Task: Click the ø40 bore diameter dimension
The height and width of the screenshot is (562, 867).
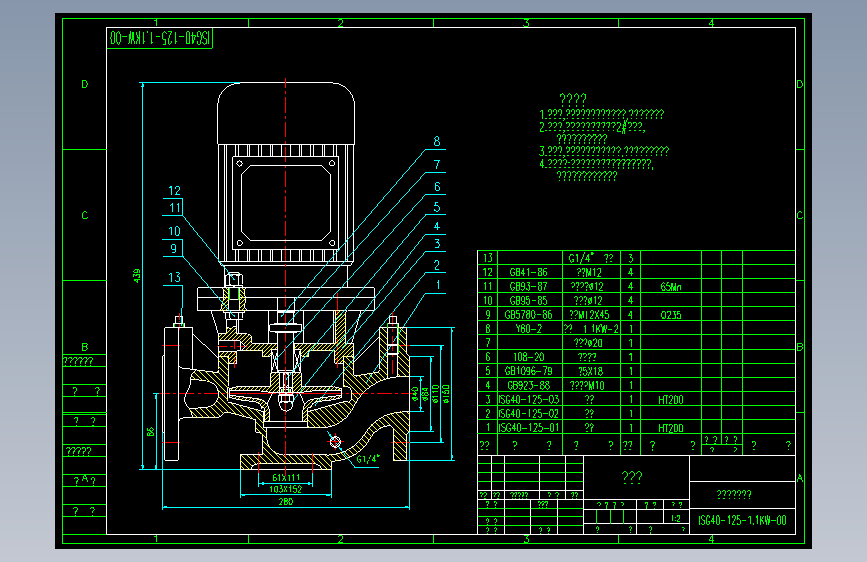Action: (x=415, y=394)
